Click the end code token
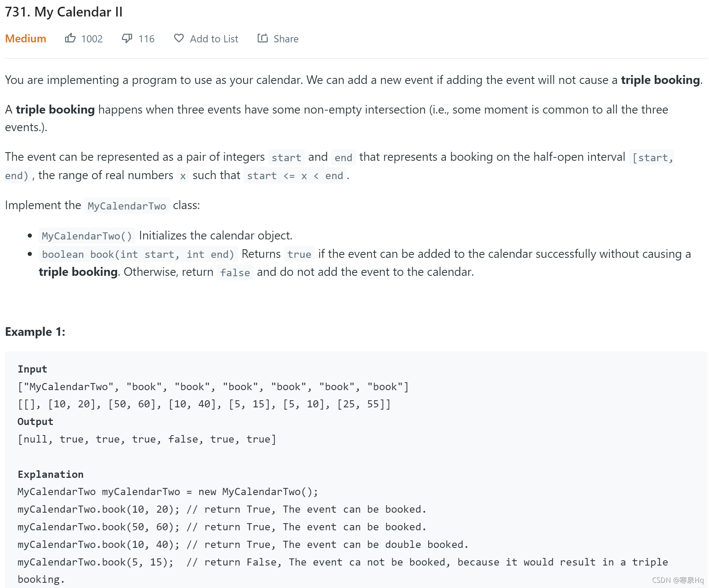The image size is (709, 588). [x=343, y=157]
